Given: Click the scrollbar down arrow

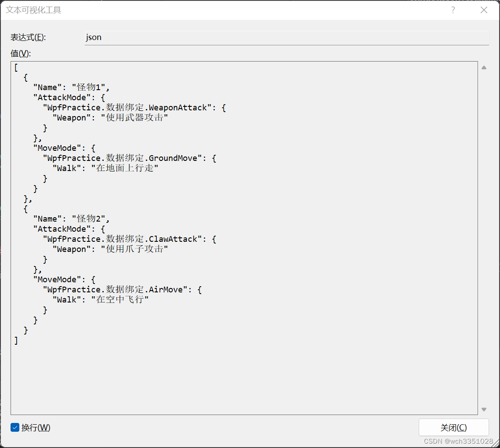Looking at the screenshot, I should click(484, 408).
